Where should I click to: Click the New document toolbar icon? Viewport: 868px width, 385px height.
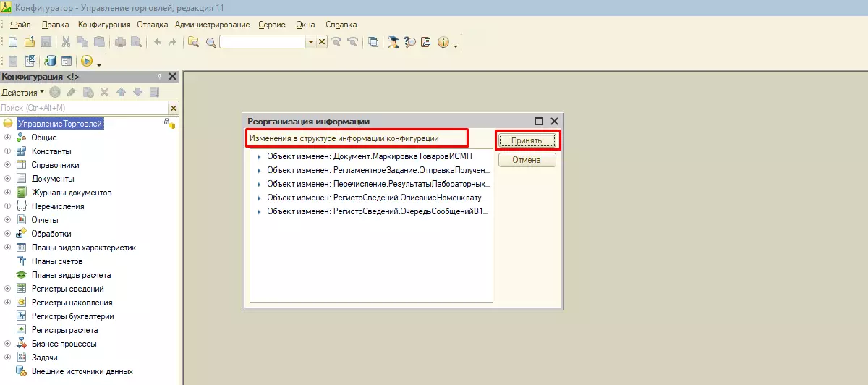click(12, 43)
